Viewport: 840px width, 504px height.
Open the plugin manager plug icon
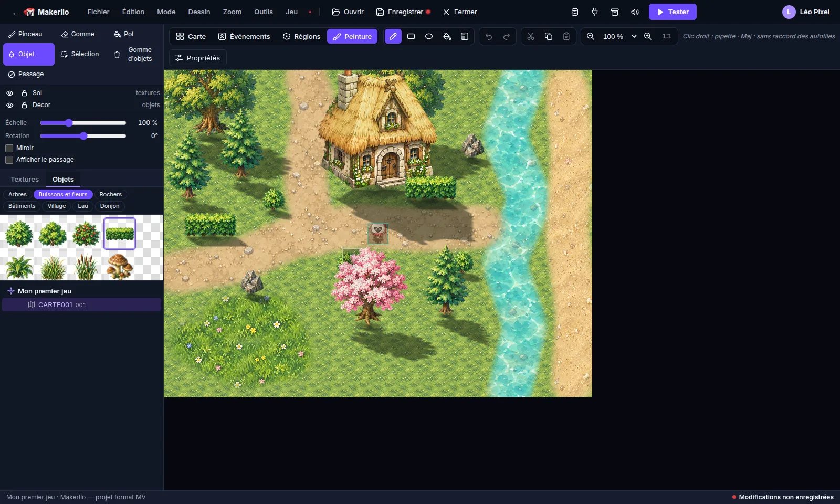coord(595,12)
